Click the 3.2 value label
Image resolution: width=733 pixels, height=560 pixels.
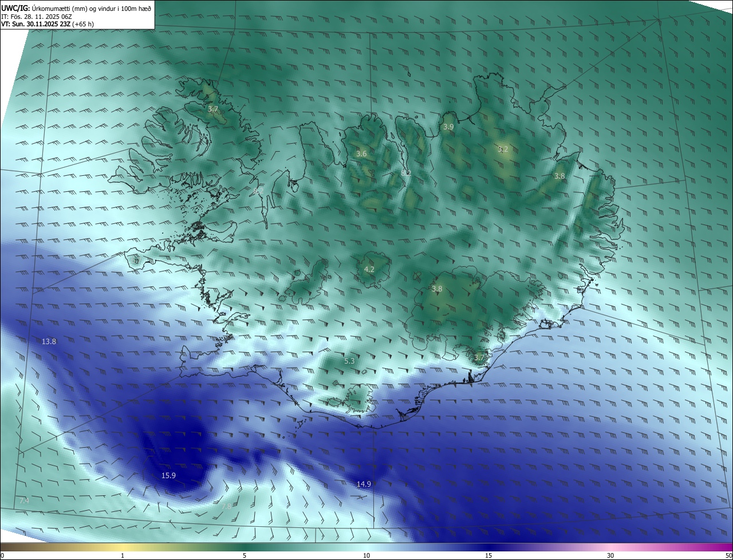pos(503,149)
